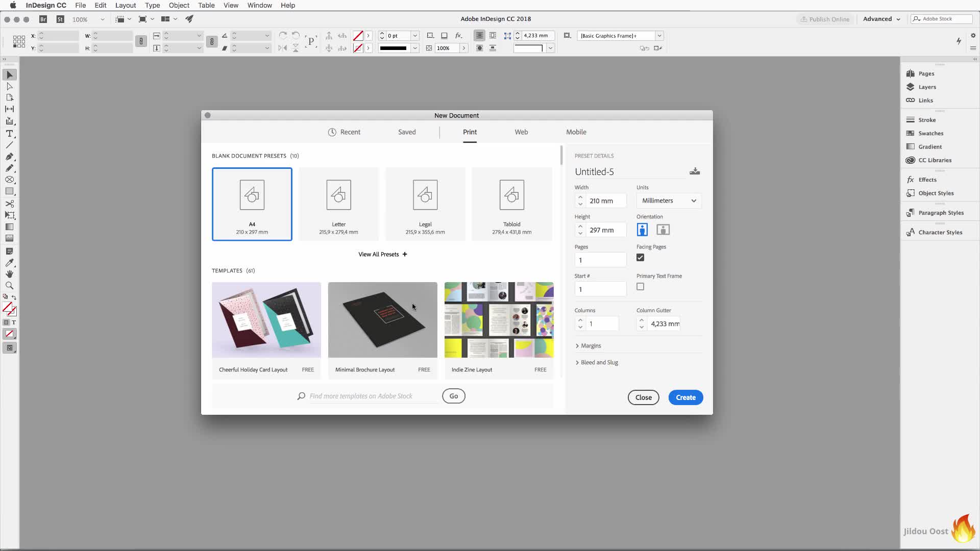The height and width of the screenshot is (551, 980).
Task: Click the Width input field showing 210 mm
Action: point(605,201)
